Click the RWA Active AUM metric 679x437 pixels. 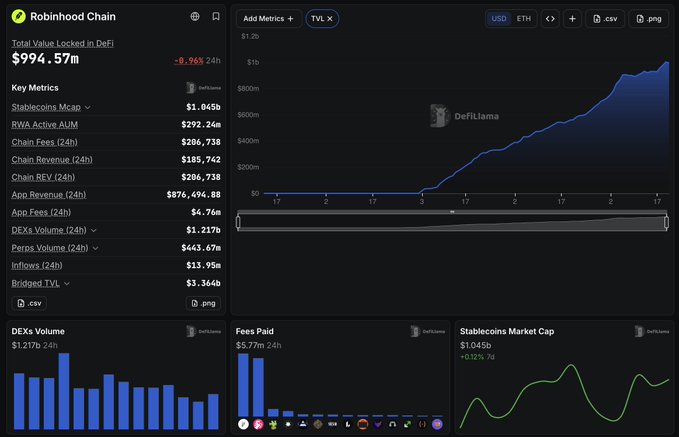[45, 125]
